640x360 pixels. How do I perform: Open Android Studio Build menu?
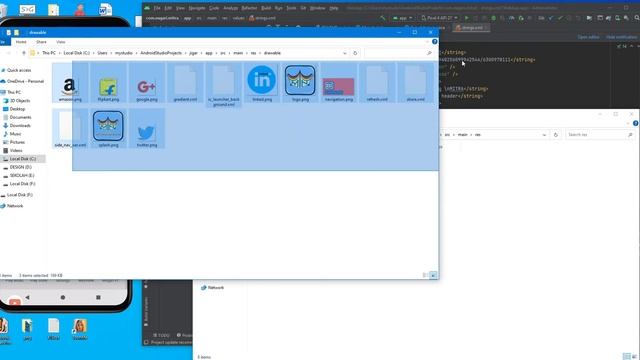pos(266,8)
